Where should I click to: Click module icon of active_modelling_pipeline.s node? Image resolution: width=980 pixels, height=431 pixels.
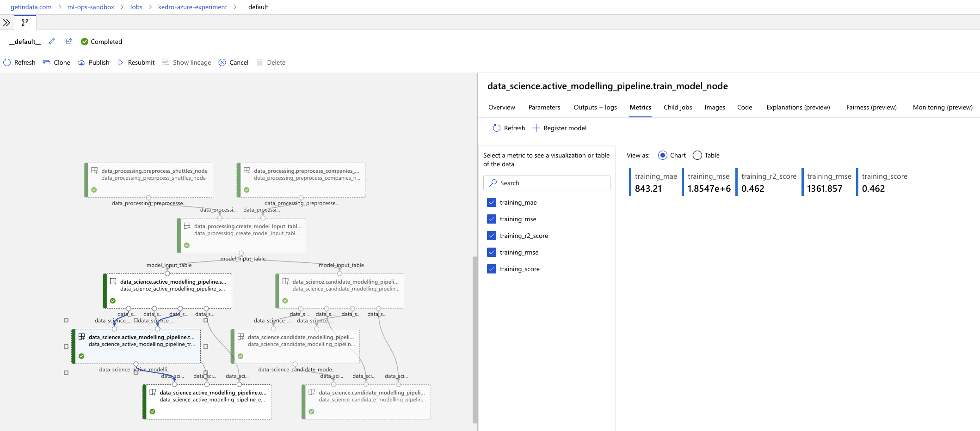tap(113, 281)
